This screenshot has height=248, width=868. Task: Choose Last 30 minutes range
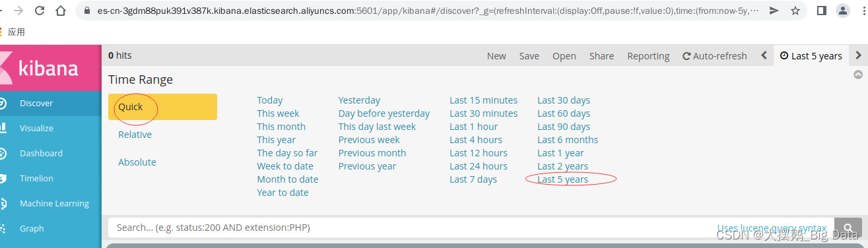point(484,113)
